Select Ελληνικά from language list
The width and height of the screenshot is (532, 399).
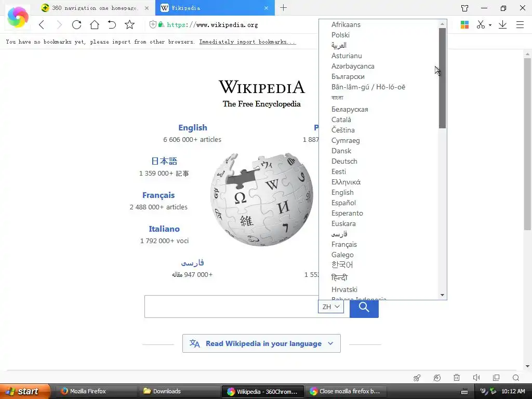[x=345, y=182]
